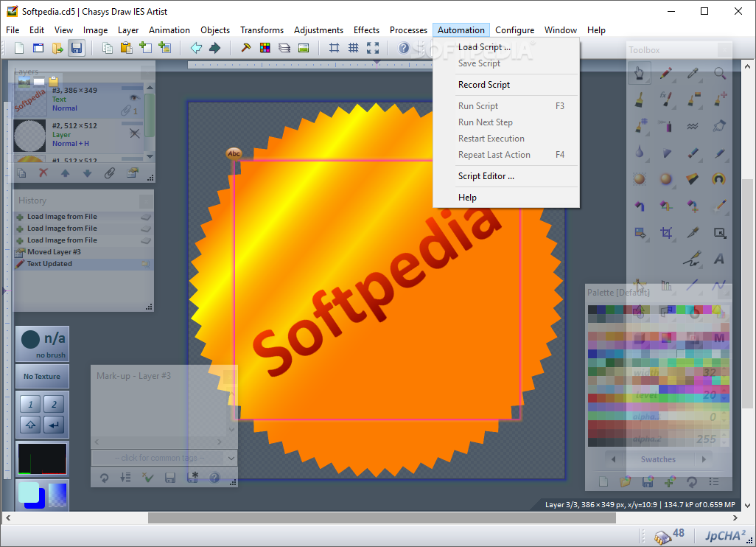Click the scroll up arrow in the Mark-up text area
The image size is (756, 547).
(x=232, y=394)
